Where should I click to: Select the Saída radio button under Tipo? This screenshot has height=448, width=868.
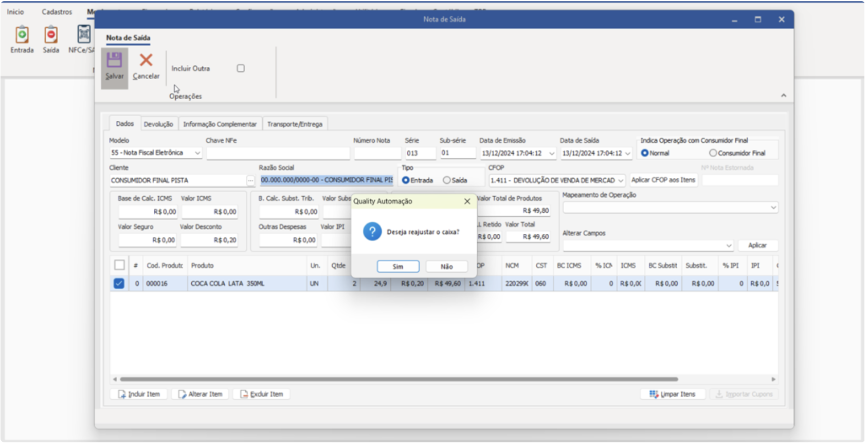447,180
